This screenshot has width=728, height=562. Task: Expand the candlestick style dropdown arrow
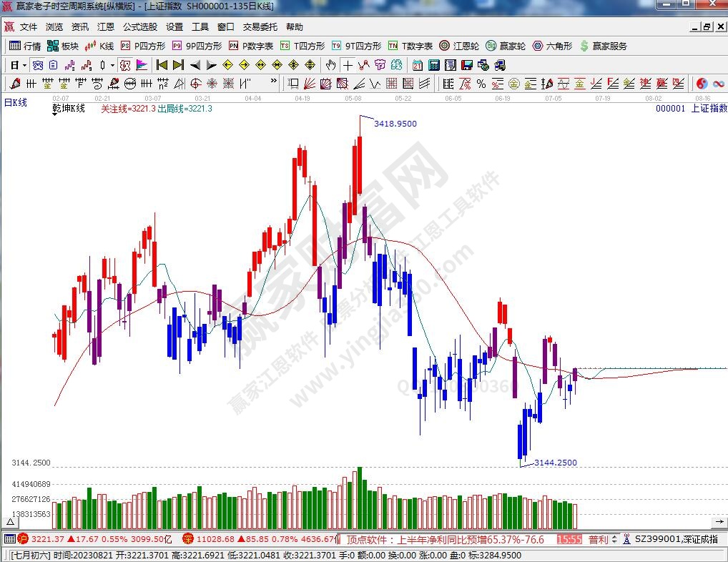pos(113,65)
